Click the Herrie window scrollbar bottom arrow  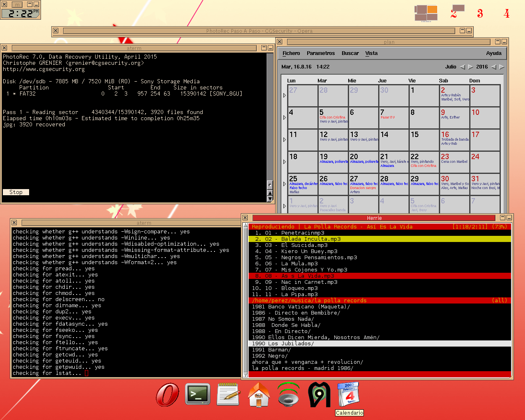[245, 374]
